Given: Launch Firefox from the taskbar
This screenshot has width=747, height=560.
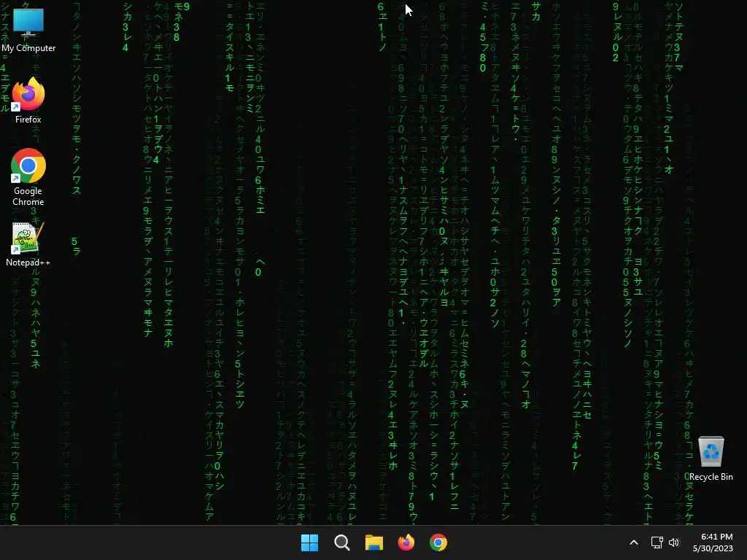Looking at the screenshot, I should point(406,542).
